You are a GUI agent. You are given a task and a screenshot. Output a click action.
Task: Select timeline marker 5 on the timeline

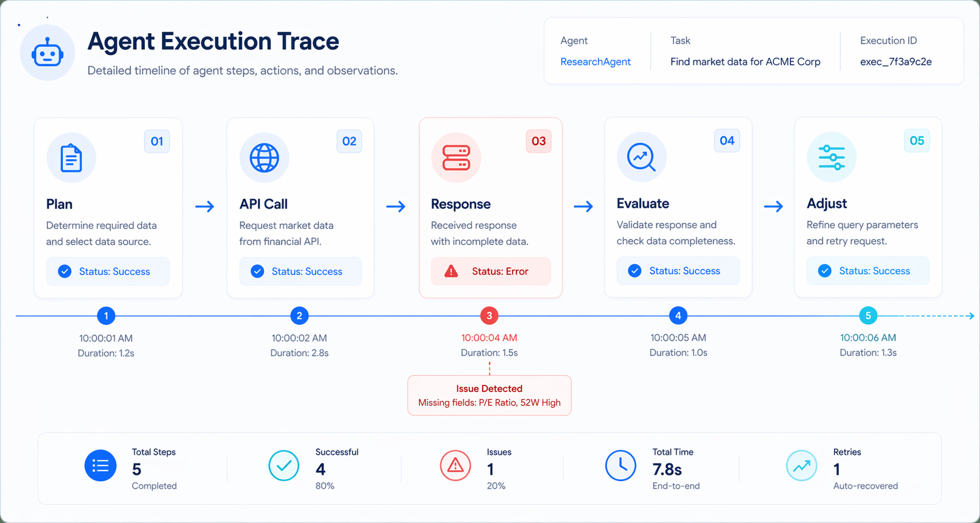pyautogui.click(x=868, y=316)
